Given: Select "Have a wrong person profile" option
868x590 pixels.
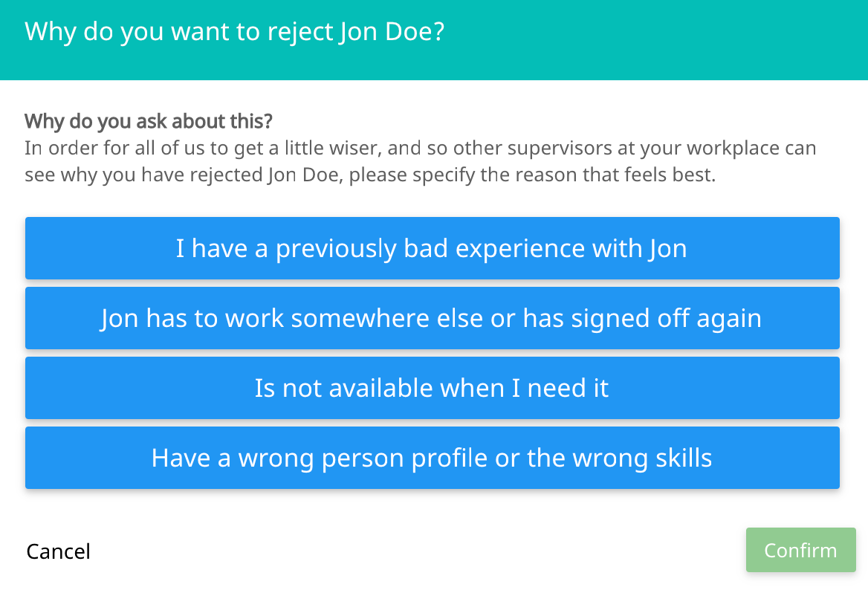Looking at the screenshot, I should click(433, 458).
